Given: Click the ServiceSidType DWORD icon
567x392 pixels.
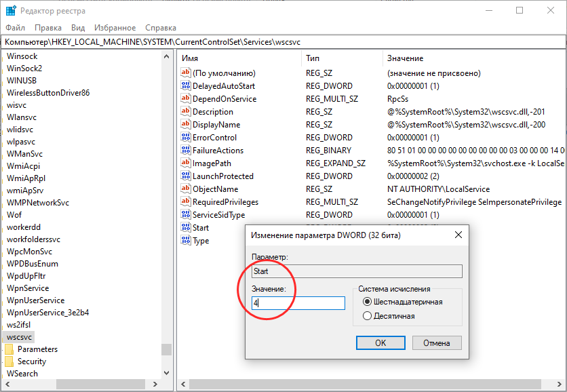Looking at the screenshot, I should (186, 214).
